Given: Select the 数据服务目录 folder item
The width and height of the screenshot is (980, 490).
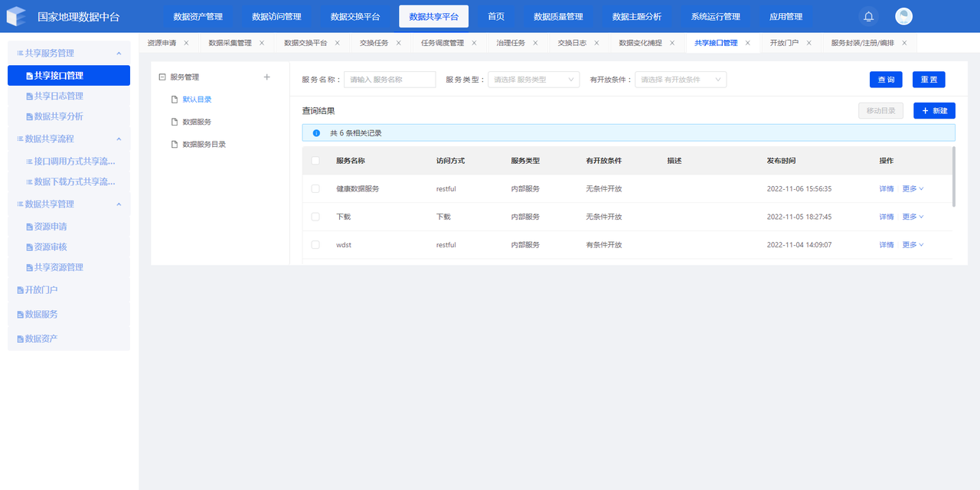Looking at the screenshot, I should coord(204,144).
